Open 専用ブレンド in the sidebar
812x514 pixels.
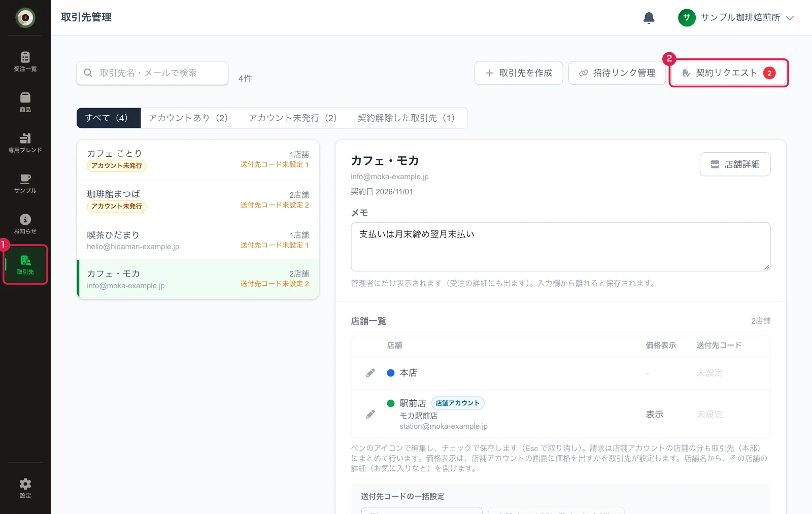coord(25,143)
